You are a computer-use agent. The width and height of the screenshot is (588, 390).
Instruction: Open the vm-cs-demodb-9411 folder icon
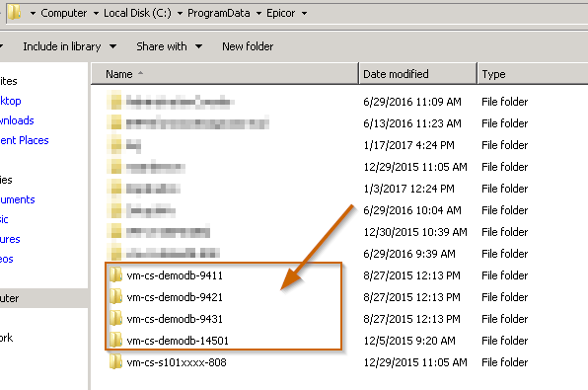115,274
